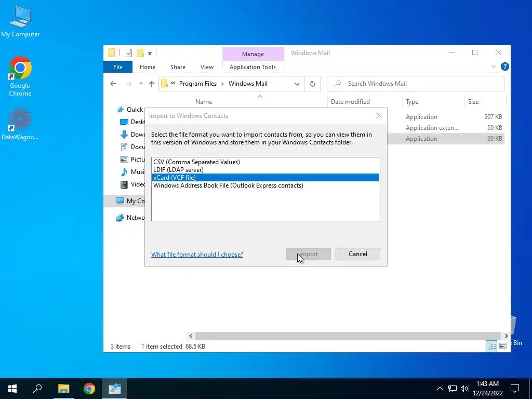This screenshot has width=532, height=399.
Task: Go up one folder level arrow
Action: click(x=152, y=84)
